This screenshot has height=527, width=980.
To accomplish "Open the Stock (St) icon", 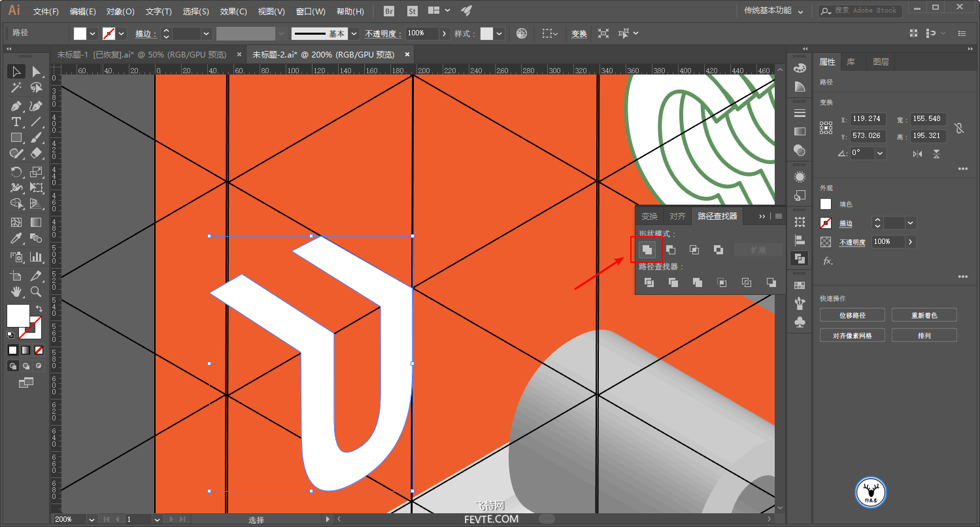I will [412, 11].
